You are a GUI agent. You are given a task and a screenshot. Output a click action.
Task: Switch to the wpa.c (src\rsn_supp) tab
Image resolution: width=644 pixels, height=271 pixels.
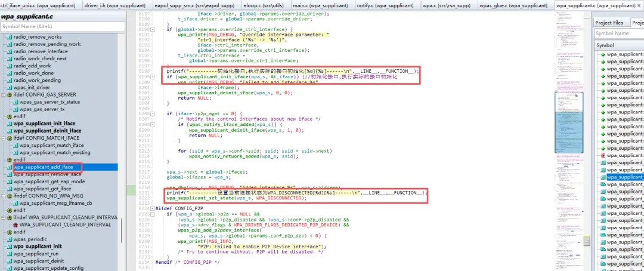pos(447,5)
